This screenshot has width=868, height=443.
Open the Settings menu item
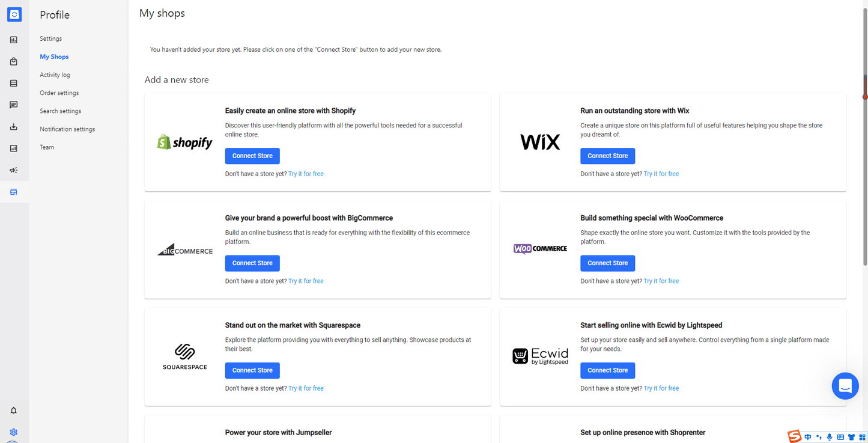point(51,38)
